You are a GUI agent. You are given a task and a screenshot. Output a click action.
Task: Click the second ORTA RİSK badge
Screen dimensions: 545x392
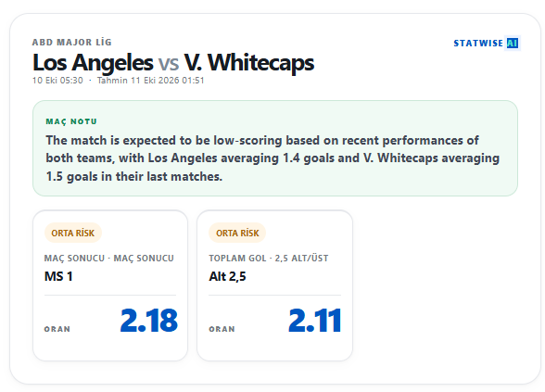237,233
